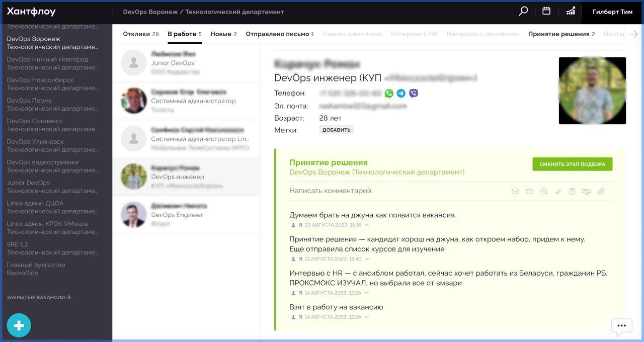Click the speech bubble icon in comment toolbar
644x342 pixels.
(x=543, y=191)
